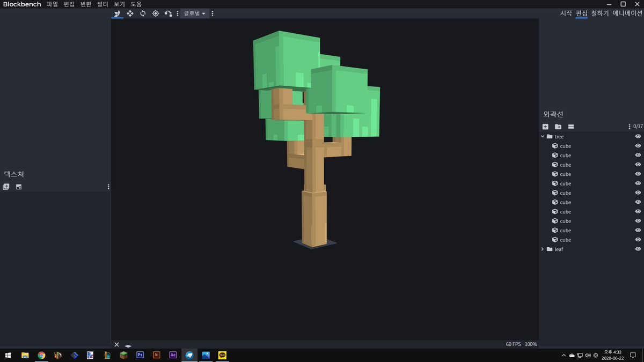Hide the tree group with its eye icon
Image resolution: width=644 pixels, height=362 pixels.
click(638, 137)
